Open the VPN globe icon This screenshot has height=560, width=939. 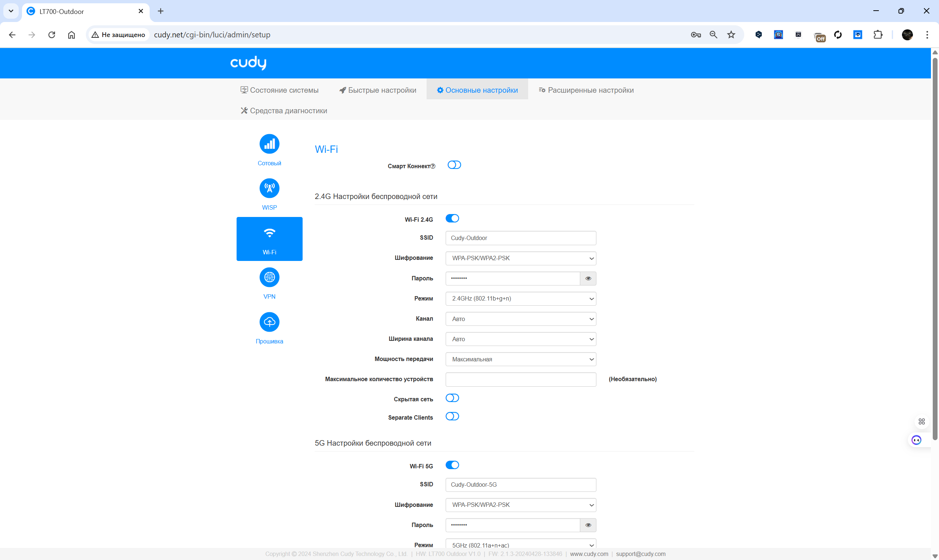[x=269, y=277]
